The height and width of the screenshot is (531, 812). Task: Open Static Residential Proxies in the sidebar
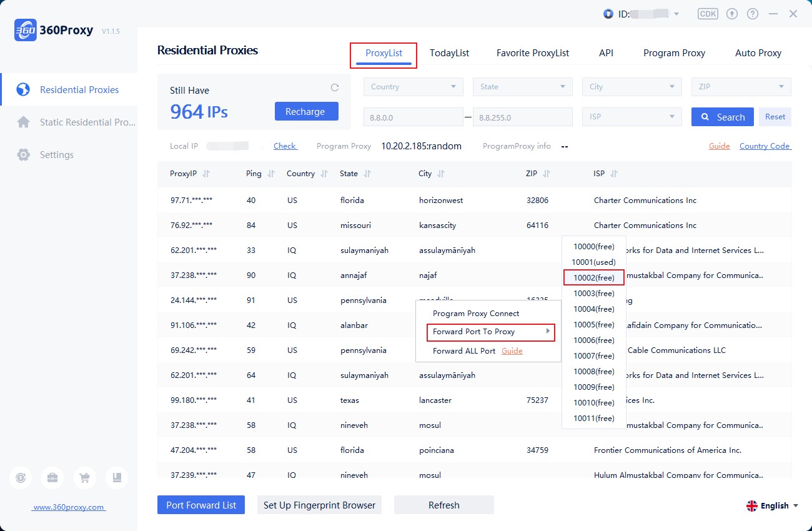(69, 122)
